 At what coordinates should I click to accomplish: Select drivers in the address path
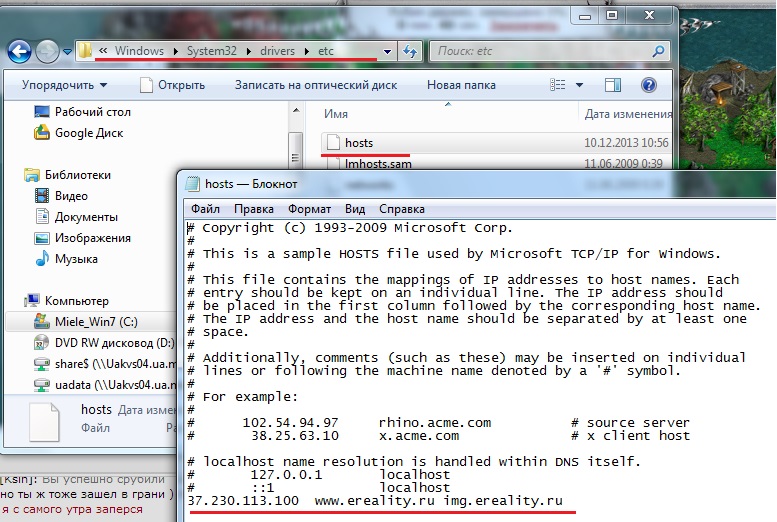(278, 51)
